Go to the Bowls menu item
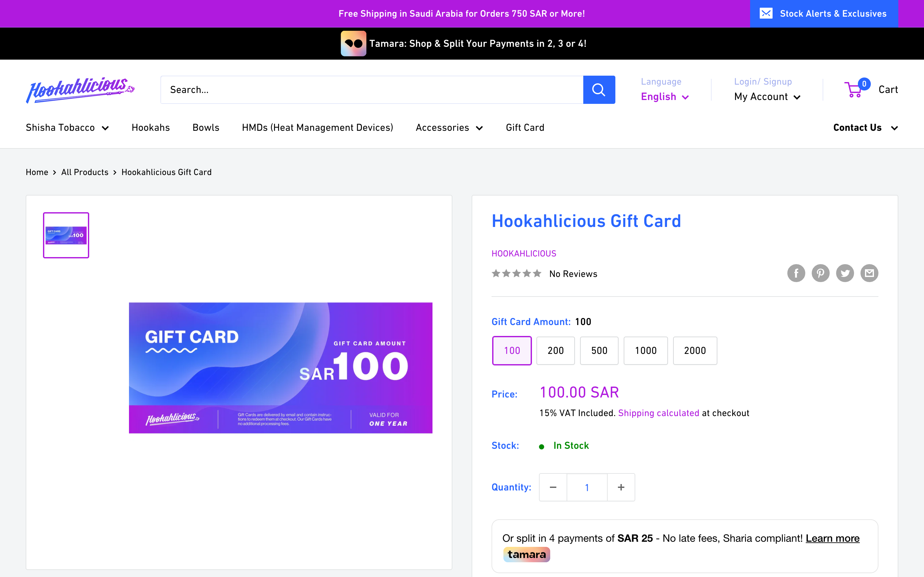The width and height of the screenshot is (924, 577). point(206,128)
